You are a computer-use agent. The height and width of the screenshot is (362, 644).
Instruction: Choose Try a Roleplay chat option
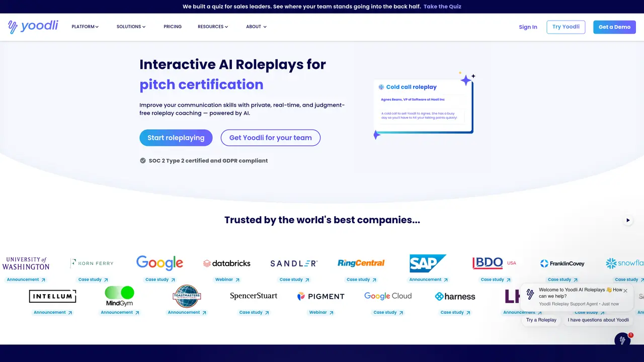[541, 320]
